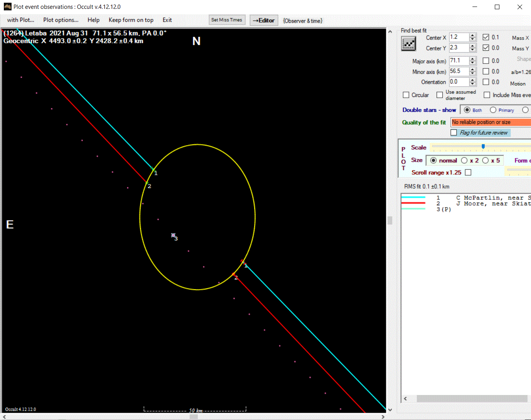The height and width of the screenshot is (420, 531).
Task: Select x 5 plot size
Action: tap(486, 161)
